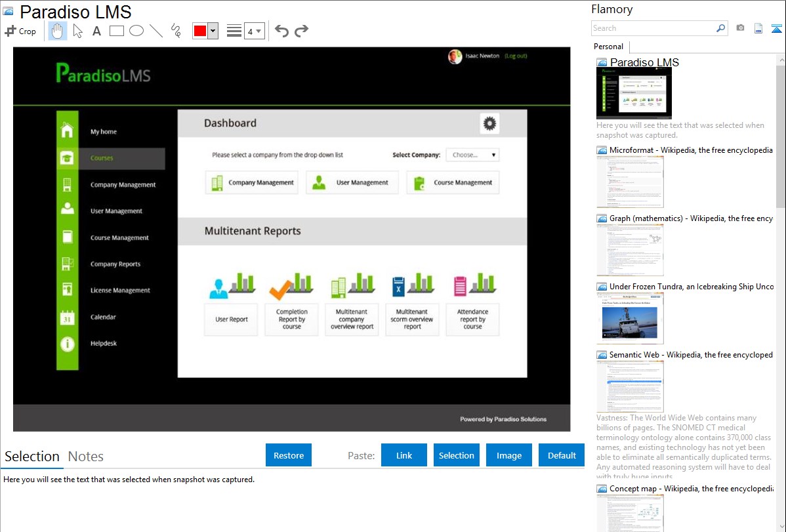Click the My home house icon

click(67, 131)
